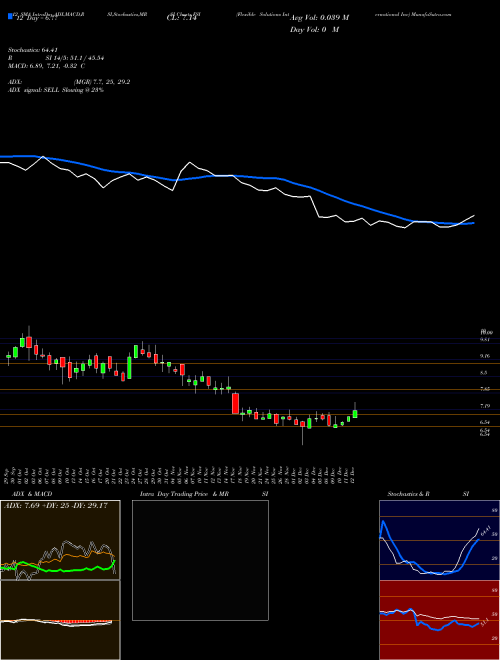Click the 'MACD: 6.89, 7.21, -0.32 C' line
Screen dimensions: 500x660
point(46,66)
